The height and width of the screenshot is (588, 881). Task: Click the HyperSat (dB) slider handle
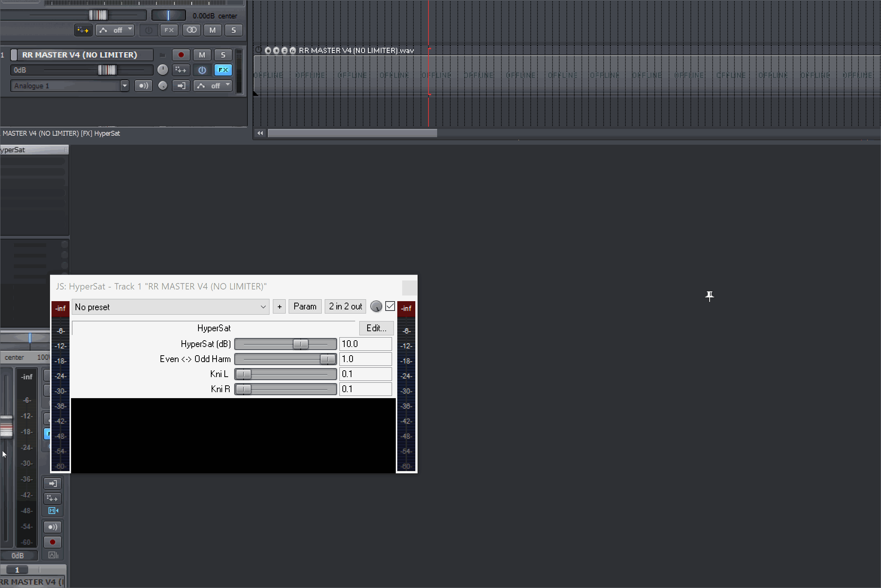[300, 344]
